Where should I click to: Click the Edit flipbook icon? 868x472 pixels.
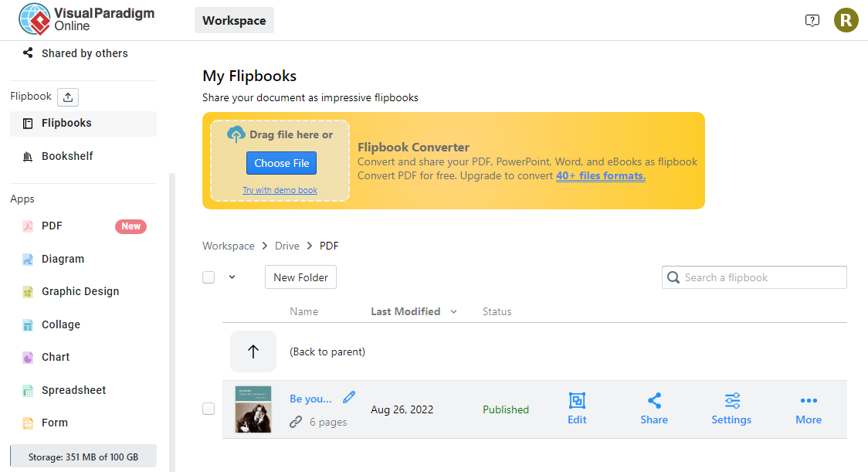pos(577,401)
